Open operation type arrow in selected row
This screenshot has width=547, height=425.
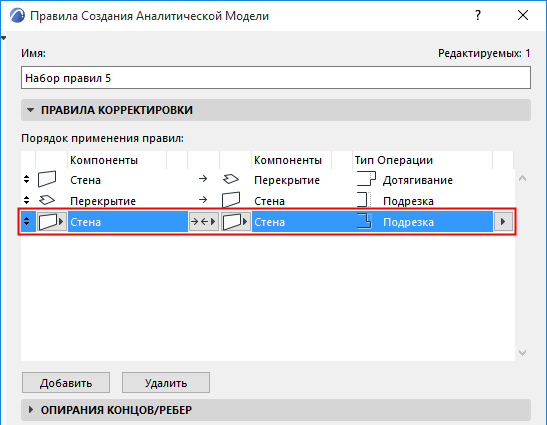click(x=503, y=222)
